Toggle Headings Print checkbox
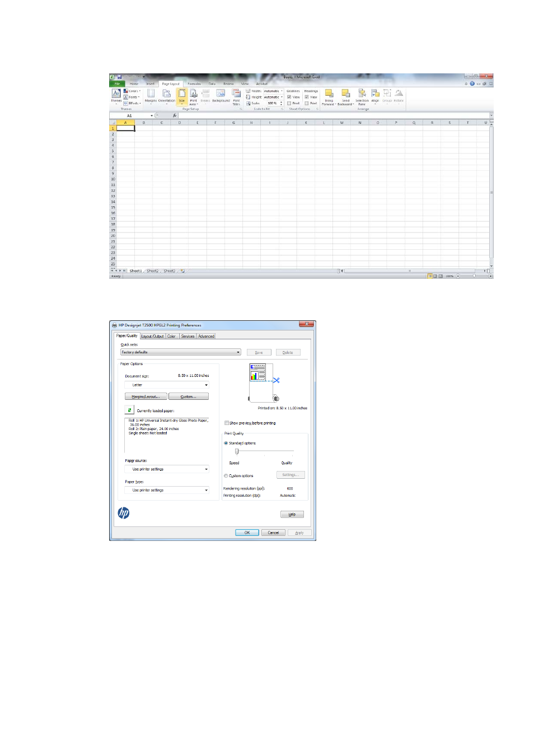 click(x=307, y=103)
